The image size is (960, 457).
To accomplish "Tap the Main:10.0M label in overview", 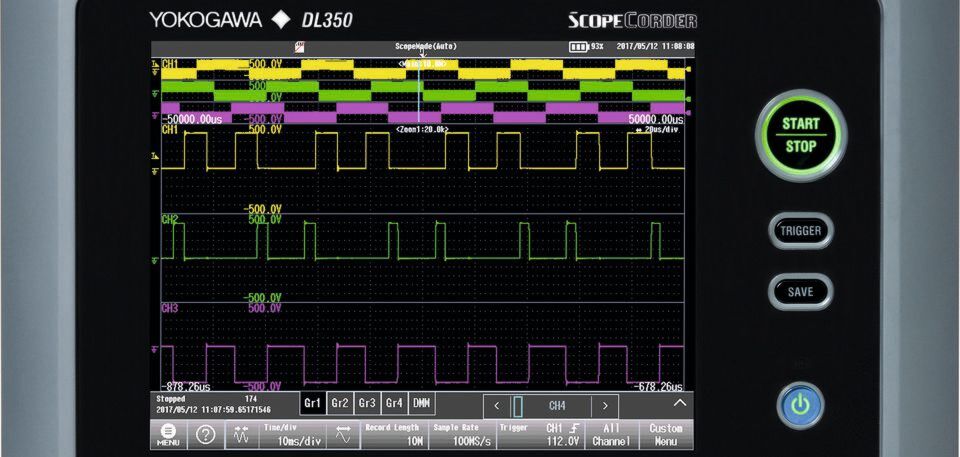I will (422, 64).
